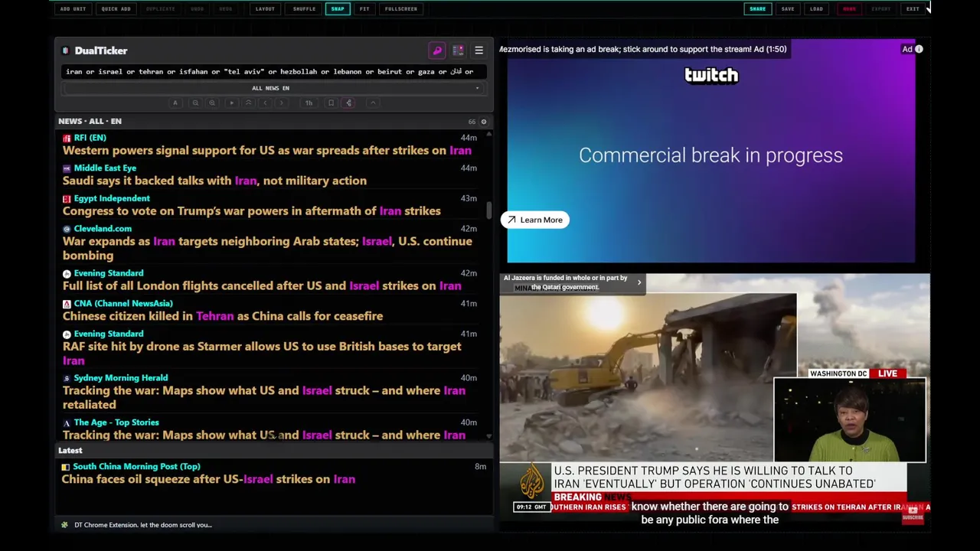This screenshot has height=551, width=980.
Task: Click the settings gear beside the 66 count
Action: (483, 122)
